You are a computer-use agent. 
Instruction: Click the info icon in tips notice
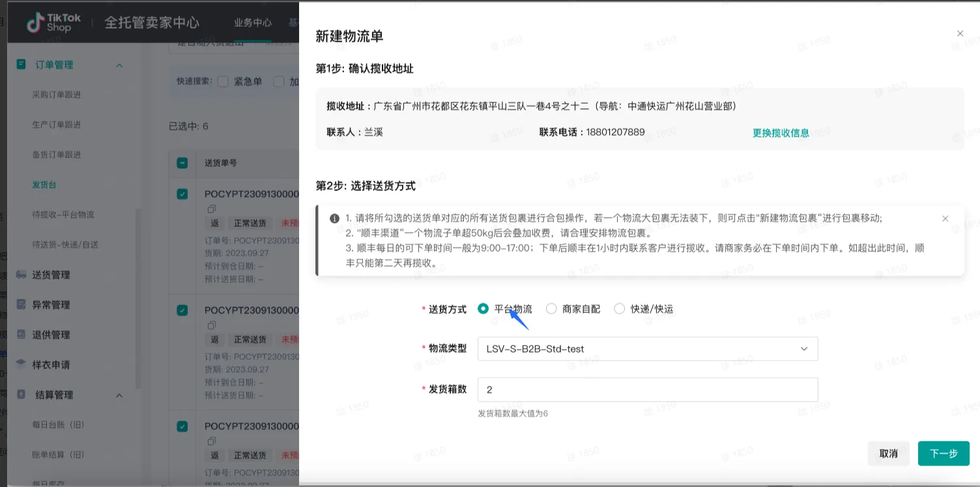[x=334, y=218]
